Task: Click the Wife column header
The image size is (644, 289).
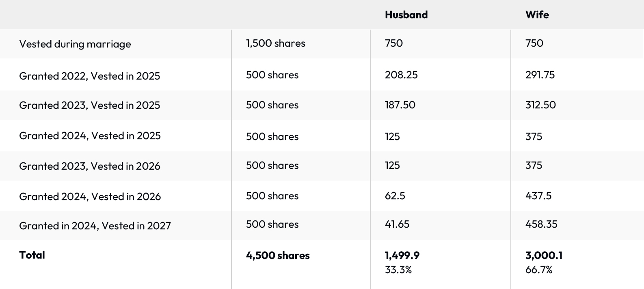Action: click(x=537, y=15)
